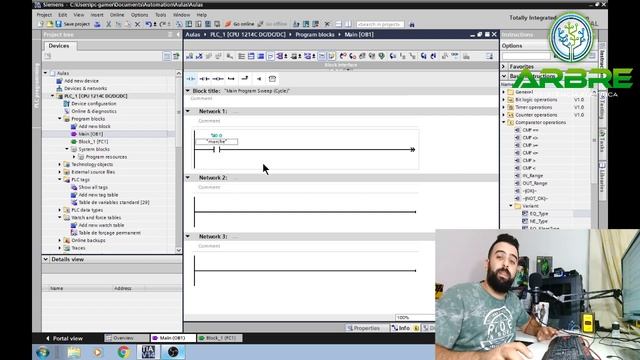
Task: Click Add new block in tree
Action: [x=94, y=127]
